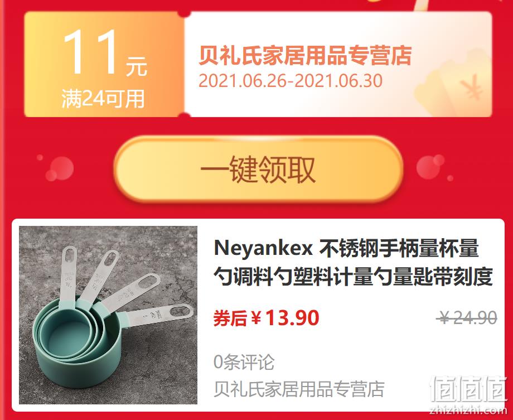Viewport: 513px width, 420px height.
Task: Open the 0条评论 reviews link
Action: [244, 362]
